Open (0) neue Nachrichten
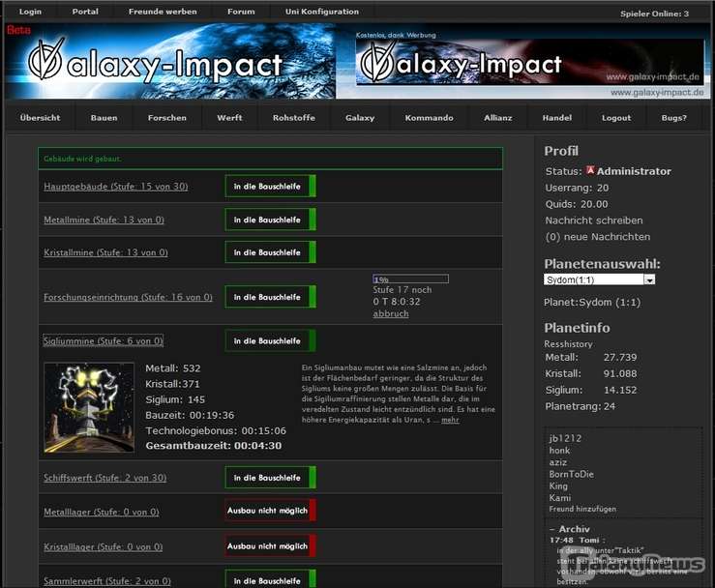This screenshot has width=715, height=588. click(597, 237)
